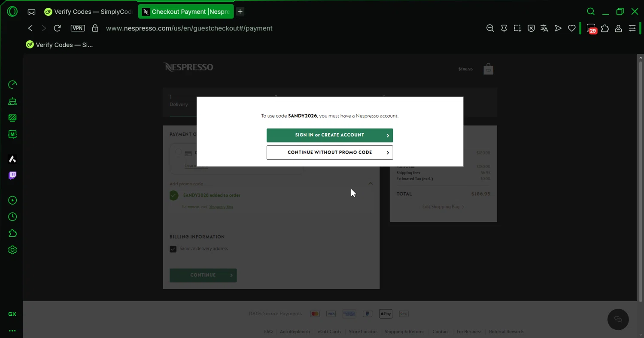Viewport: 644px width, 338px height.
Task: Choose CONTINUE WITHOUT PROMO CODE
Action: point(330,153)
